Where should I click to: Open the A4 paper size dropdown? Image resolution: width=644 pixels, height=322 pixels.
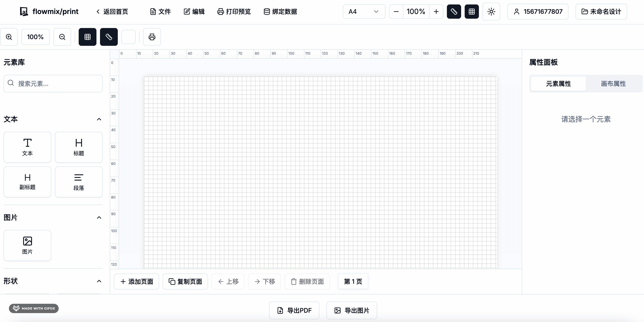[364, 12]
